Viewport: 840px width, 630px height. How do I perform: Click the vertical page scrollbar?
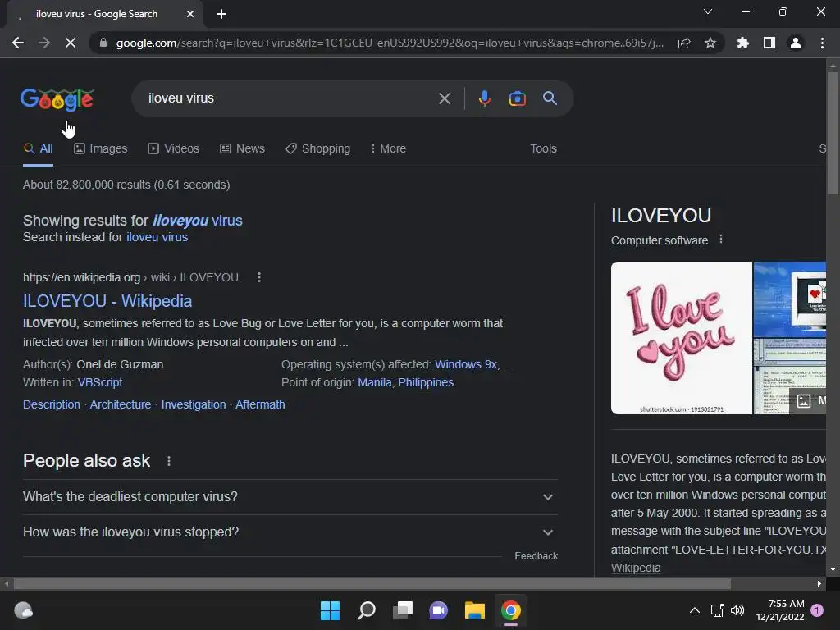tap(832, 134)
